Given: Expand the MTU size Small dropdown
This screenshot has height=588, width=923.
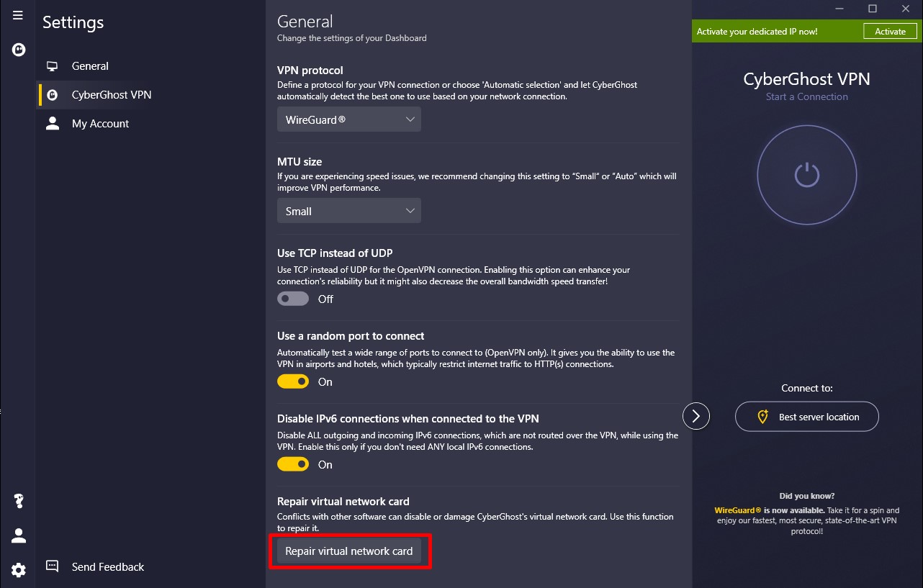Looking at the screenshot, I should tap(349, 211).
